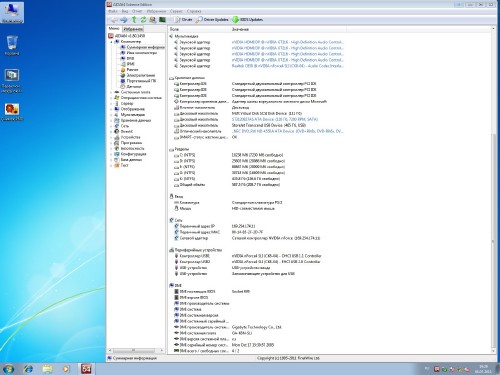Expand the Устройства tree node
This screenshot has width=500, height=375.
click(111, 137)
